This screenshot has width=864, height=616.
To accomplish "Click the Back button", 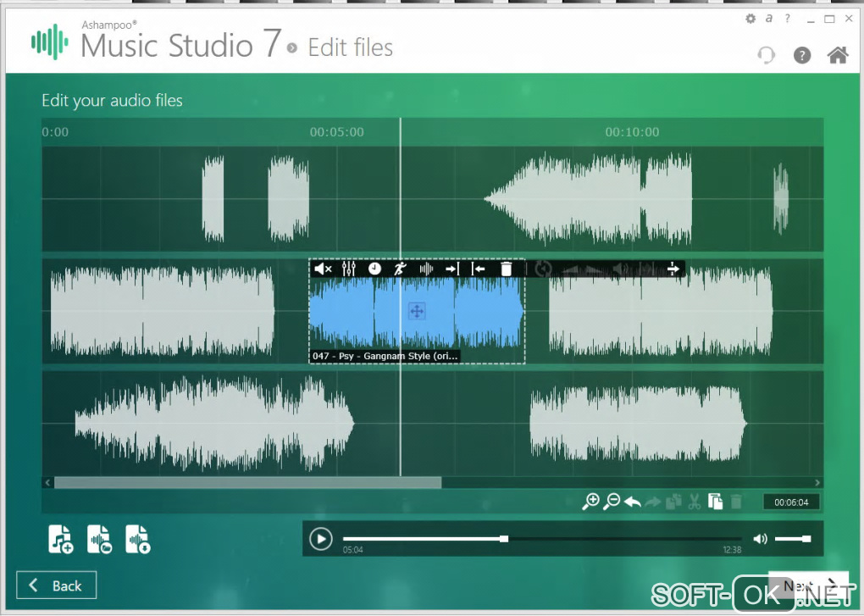I will pyautogui.click(x=56, y=585).
